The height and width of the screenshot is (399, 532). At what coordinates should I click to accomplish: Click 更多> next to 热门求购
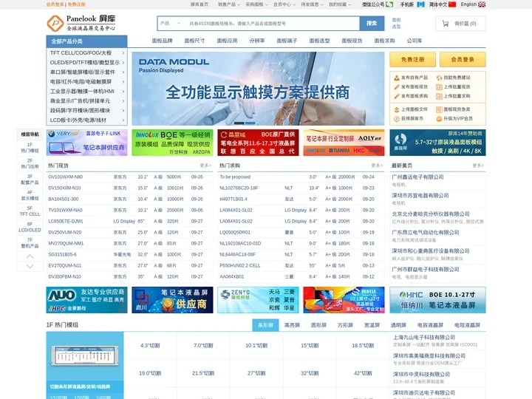[377, 166]
